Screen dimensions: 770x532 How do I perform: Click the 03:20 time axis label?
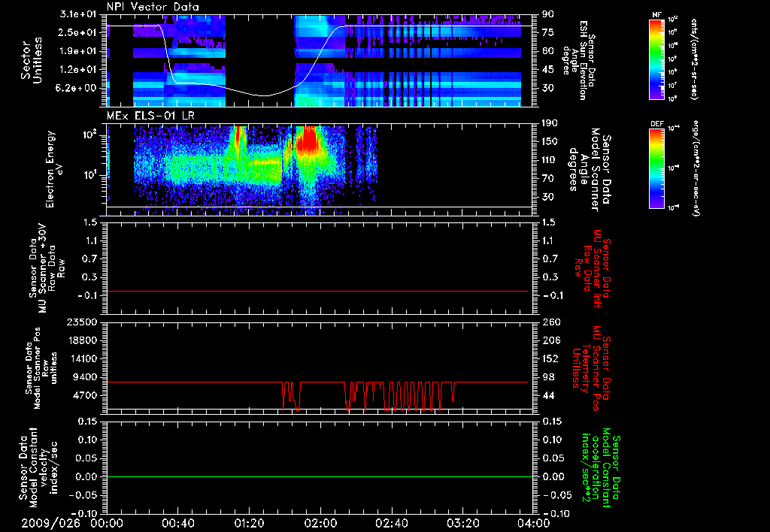(462, 523)
